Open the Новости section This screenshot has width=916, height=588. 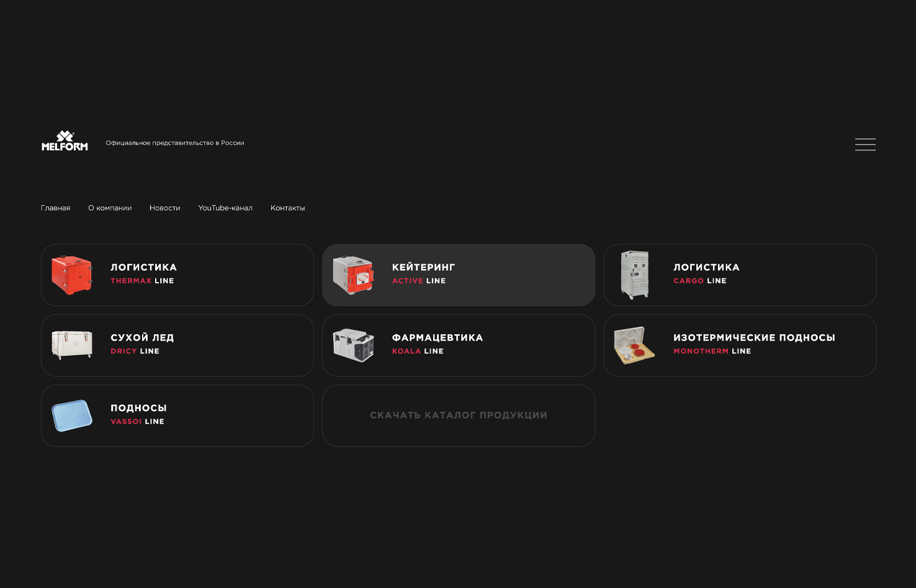click(164, 208)
